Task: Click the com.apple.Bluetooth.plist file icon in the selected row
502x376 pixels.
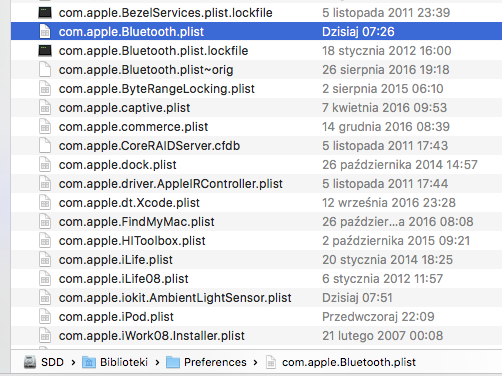Action: pyautogui.click(x=45, y=32)
